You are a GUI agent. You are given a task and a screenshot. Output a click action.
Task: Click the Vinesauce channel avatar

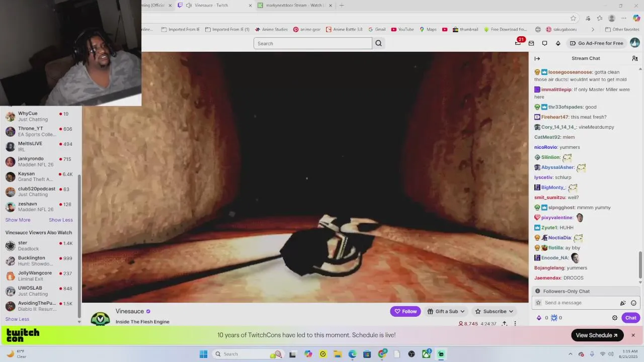(100, 318)
